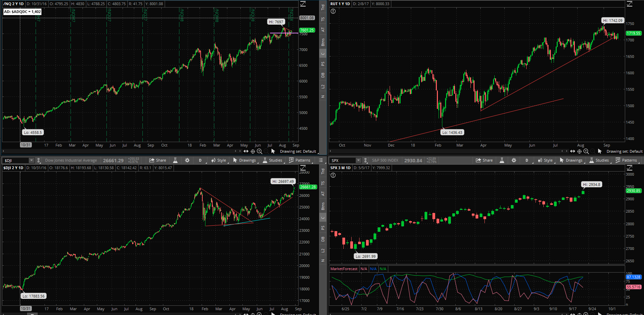The height and width of the screenshot is (315, 644).
Task: Click the MarketForecast study label under SPX
Action: 344,269
